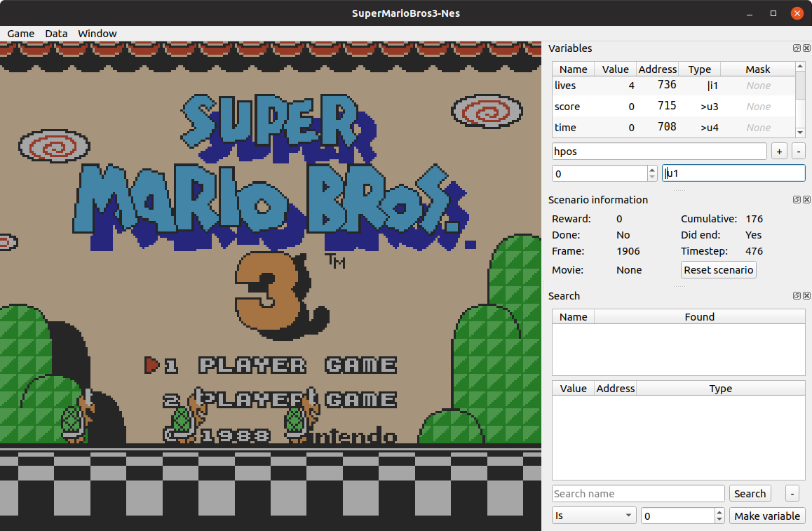Close the Scenario information panel
The width and height of the screenshot is (812, 531).
(x=806, y=199)
